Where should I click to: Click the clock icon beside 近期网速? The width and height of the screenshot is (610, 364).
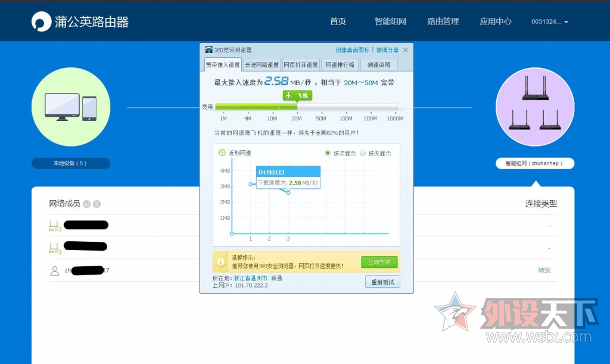pos(222,153)
